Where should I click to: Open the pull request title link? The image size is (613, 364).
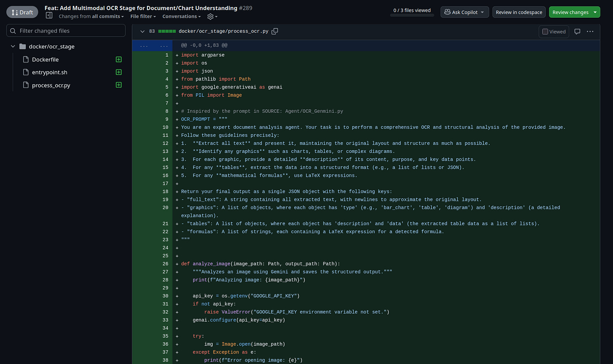pyautogui.click(x=141, y=8)
